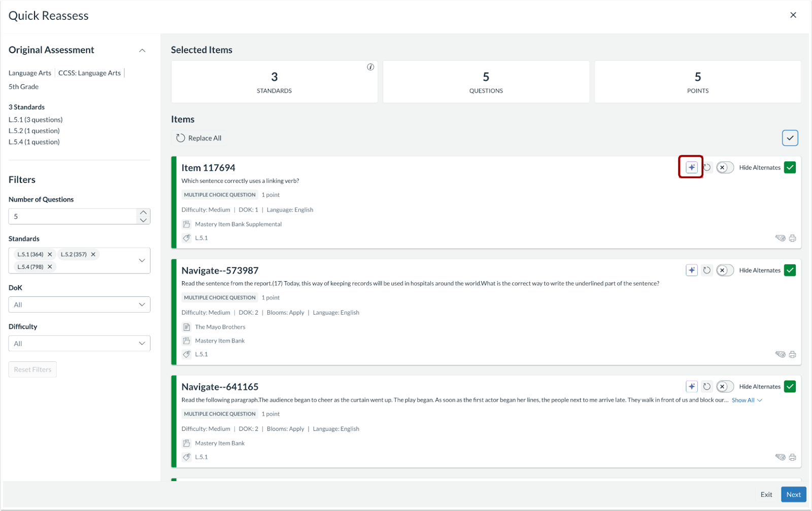Open the Selected Items info icon
This screenshot has height=511, width=812.
click(370, 67)
